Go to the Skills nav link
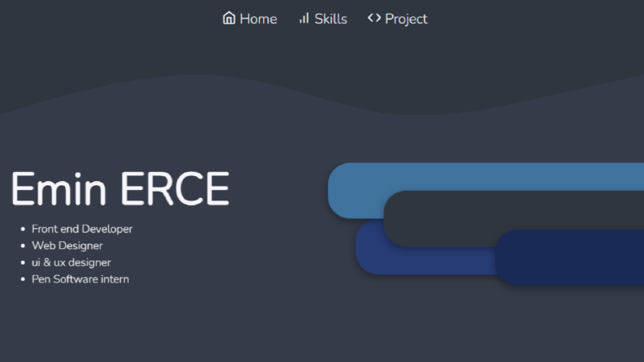Viewport: 644px width, 362px height. click(x=323, y=19)
